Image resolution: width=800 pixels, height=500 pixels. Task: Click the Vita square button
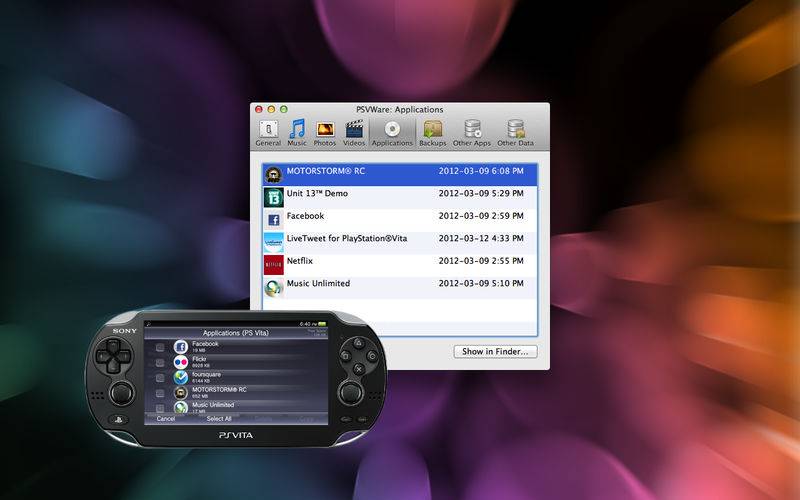pyautogui.click(x=345, y=356)
